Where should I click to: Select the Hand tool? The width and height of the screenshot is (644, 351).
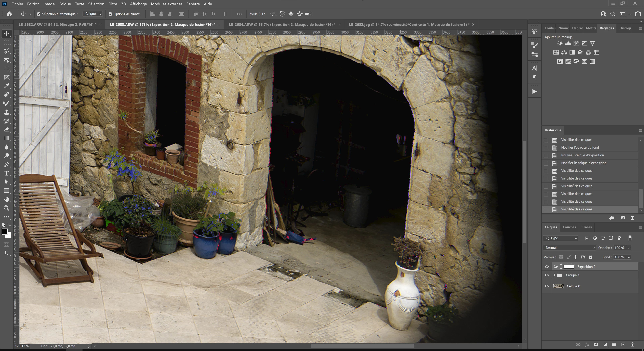[7, 199]
